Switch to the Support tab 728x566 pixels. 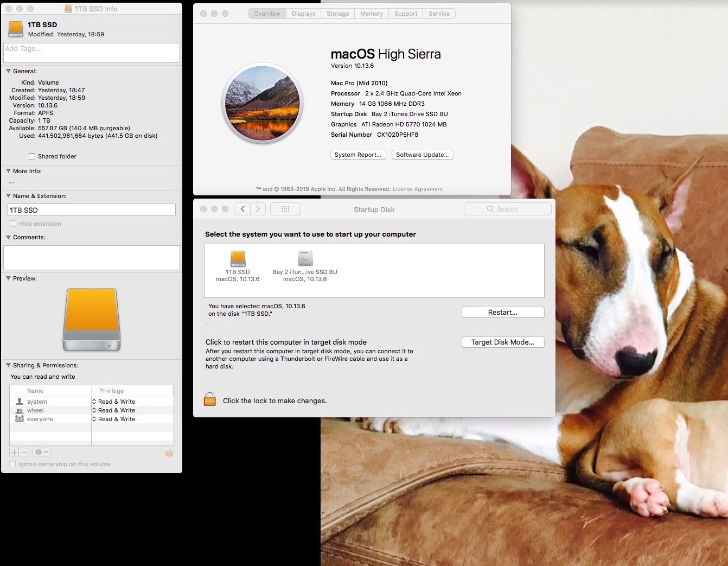click(x=406, y=14)
